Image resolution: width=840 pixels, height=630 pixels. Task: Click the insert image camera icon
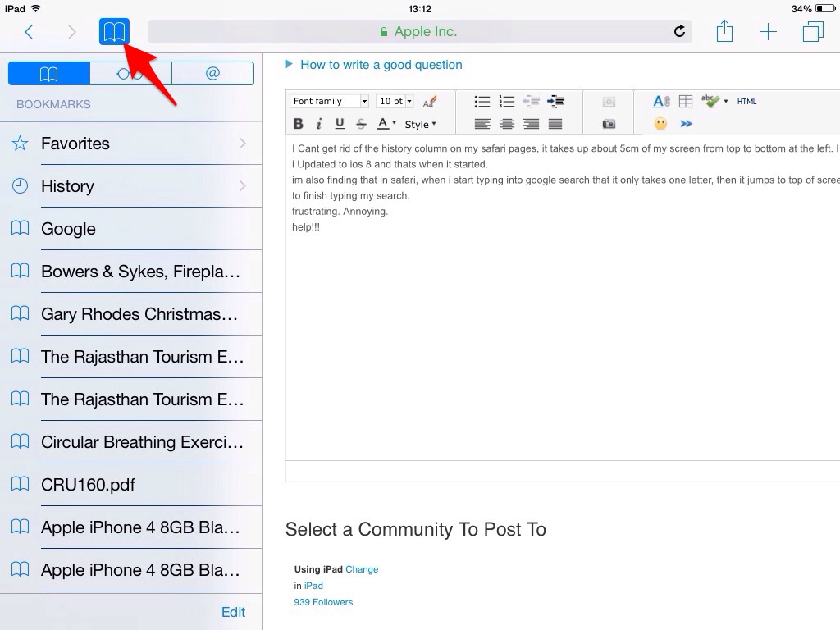609,123
